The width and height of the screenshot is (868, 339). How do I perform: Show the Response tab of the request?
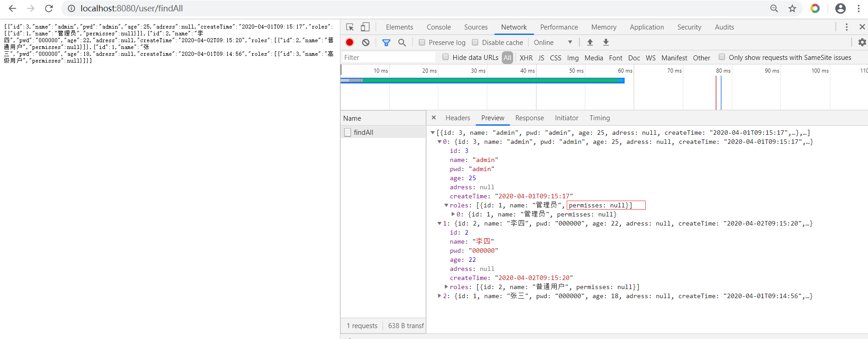click(x=530, y=118)
